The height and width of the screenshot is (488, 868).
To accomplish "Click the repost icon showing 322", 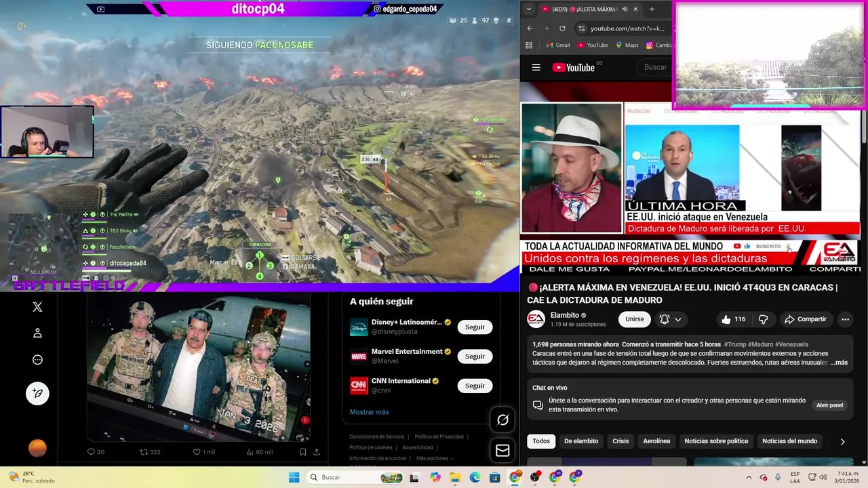I will pos(144,452).
